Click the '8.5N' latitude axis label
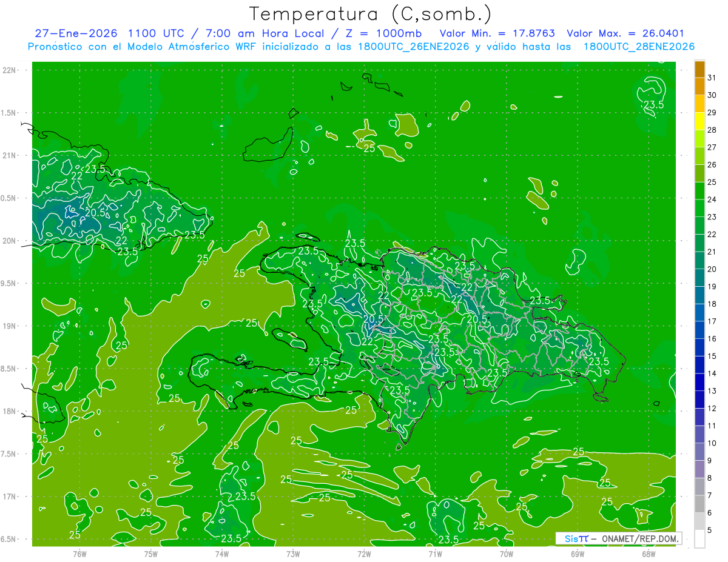728x562 pixels. click(9, 369)
